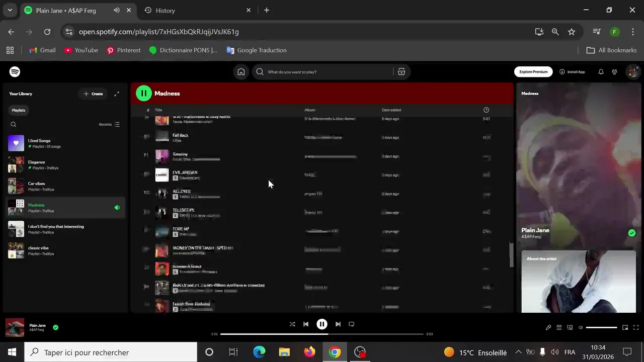
Task: Click the green saved check in player bar
Action: point(55,327)
